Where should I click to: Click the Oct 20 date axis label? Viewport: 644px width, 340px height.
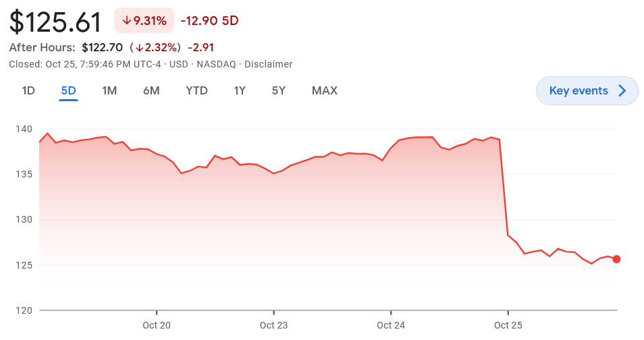point(157,325)
